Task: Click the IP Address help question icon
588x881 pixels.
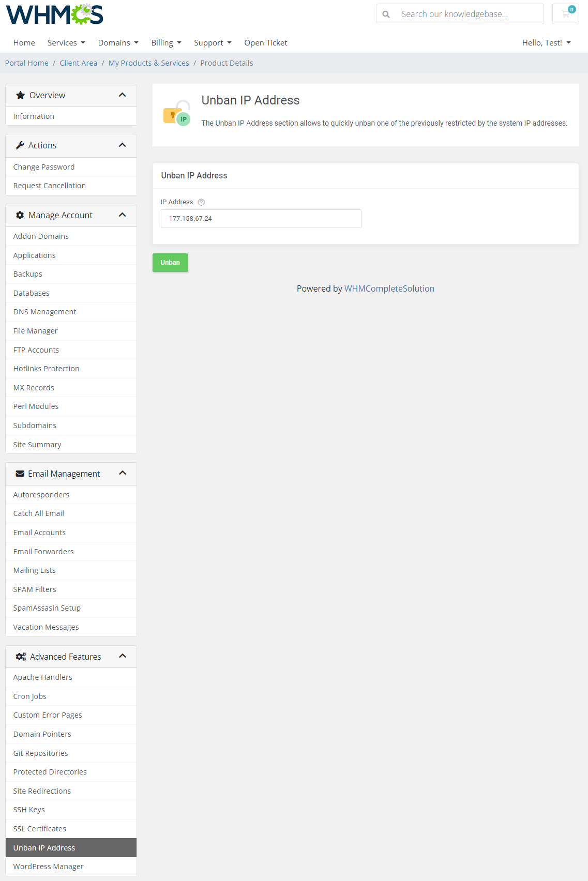Action: point(201,202)
